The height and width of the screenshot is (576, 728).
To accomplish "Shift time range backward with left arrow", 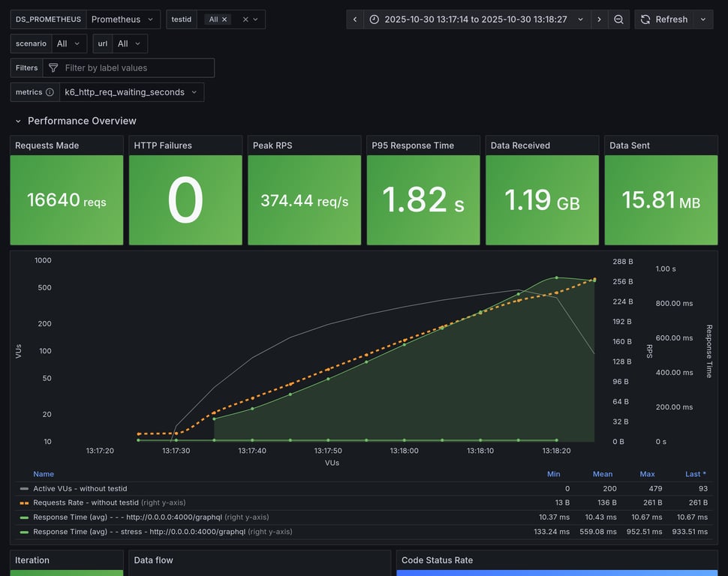I will [x=355, y=19].
